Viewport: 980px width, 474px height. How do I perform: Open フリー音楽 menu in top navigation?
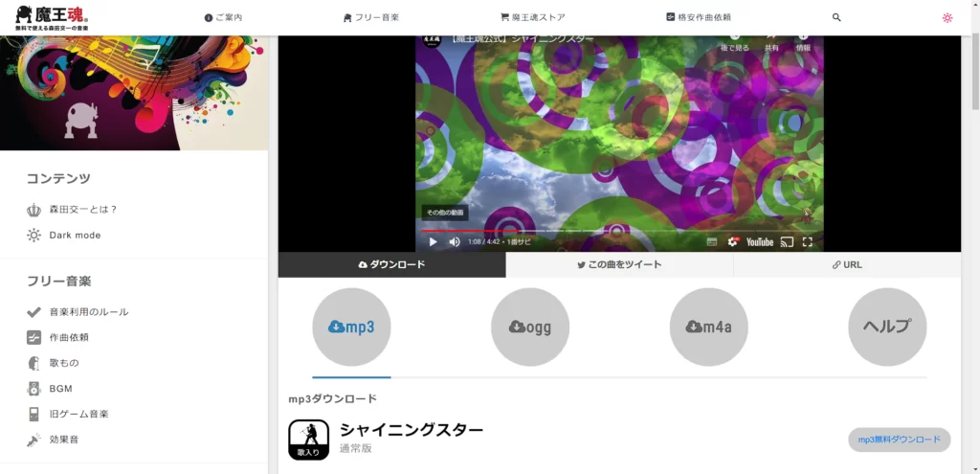click(371, 17)
